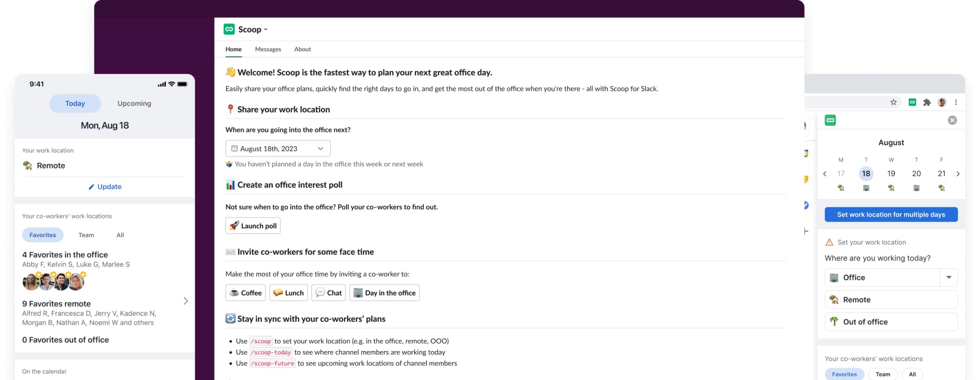Click the bookmark star icon
Image resolution: width=980 pixels, height=380 pixels.
click(893, 102)
